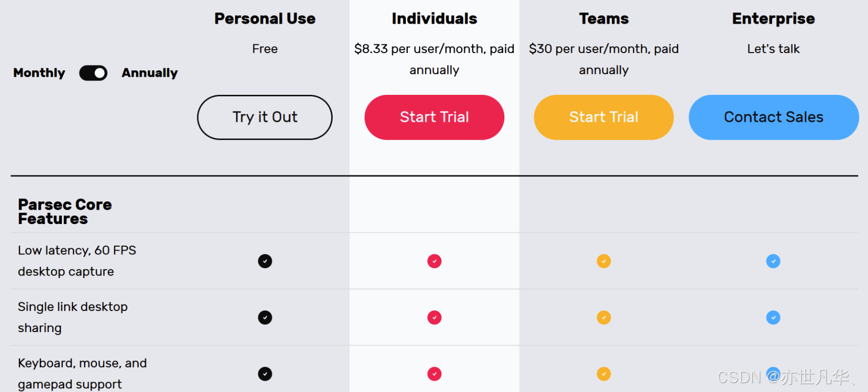This screenshot has width=868, height=392.
Task: Click blue checkmark for Single link desktop sharing
Action: 773,318
